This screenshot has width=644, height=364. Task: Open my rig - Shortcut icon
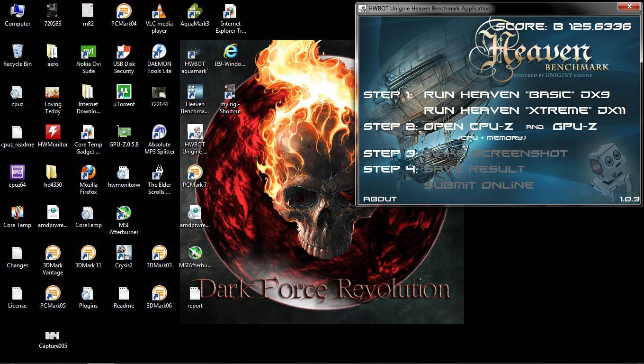tap(230, 100)
